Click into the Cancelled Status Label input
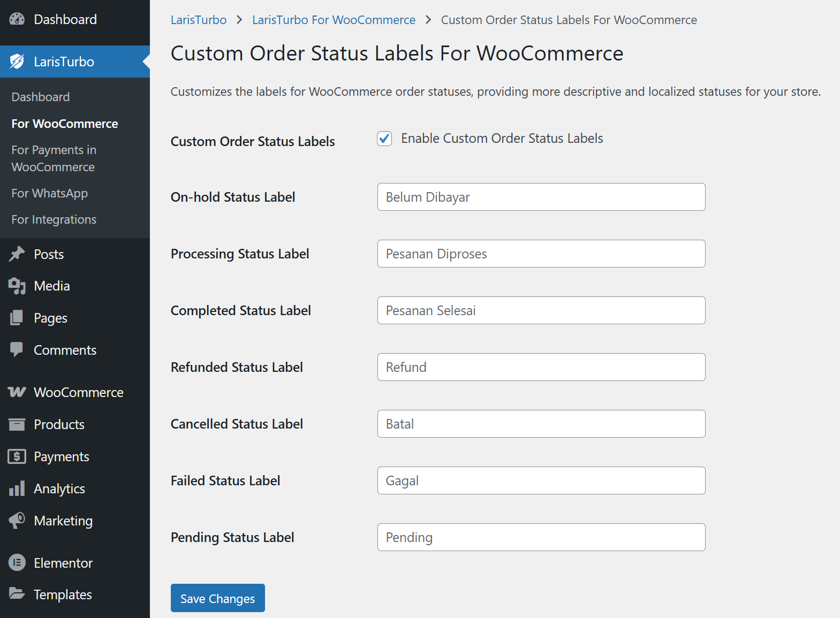Image resolution: width=840 pixels, height=618 pixels. tap(541, 424)
